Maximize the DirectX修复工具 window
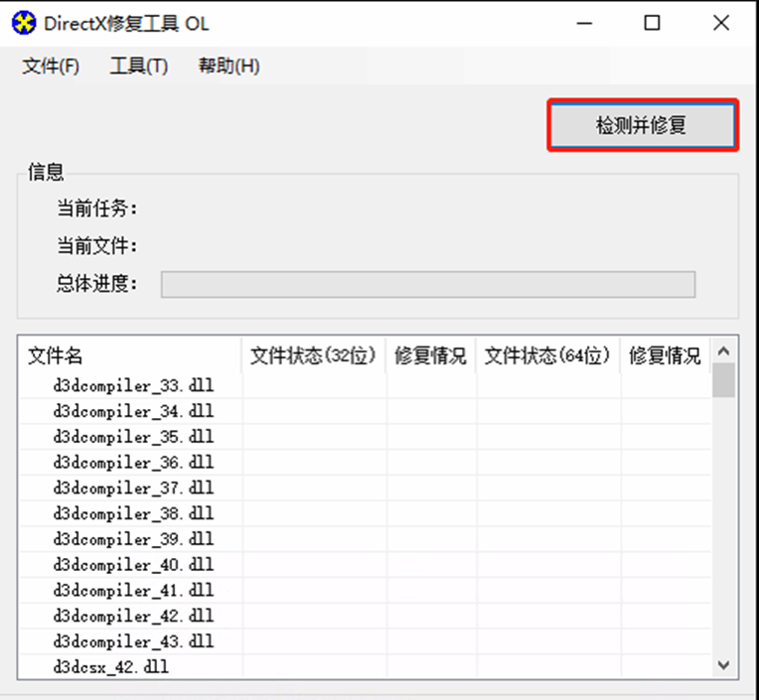759x700 pixels. pos(652,23)
